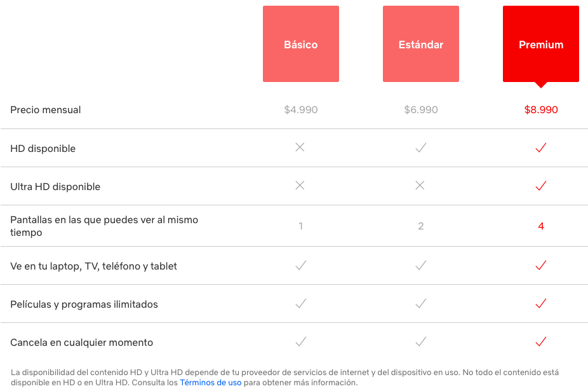This screenshot has height=391, width=588.
Task: Click the Estándar screens count 2
Action: pos(420,226)
